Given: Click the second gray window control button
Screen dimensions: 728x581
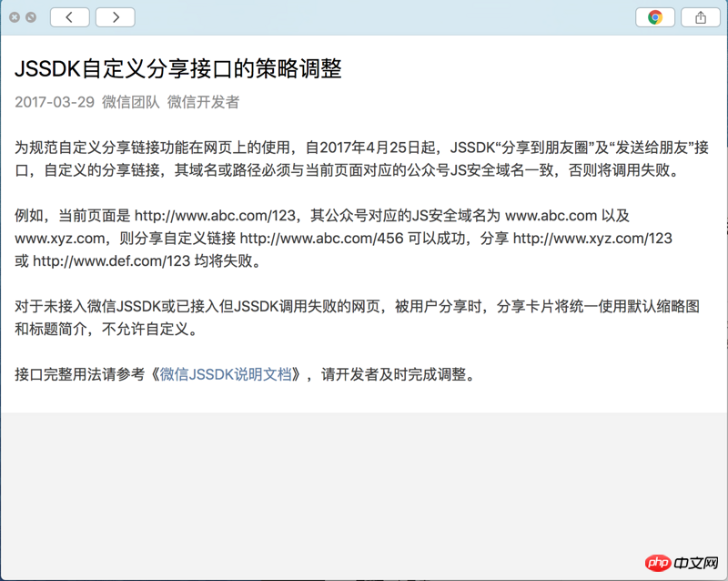Looking at the screenshot, I should [x=31, y=17].
